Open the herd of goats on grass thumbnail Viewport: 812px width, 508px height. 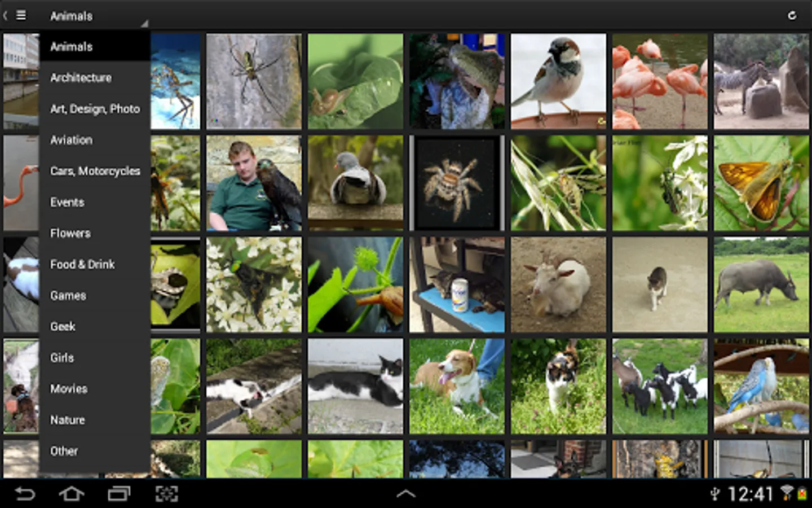(660, 386)
